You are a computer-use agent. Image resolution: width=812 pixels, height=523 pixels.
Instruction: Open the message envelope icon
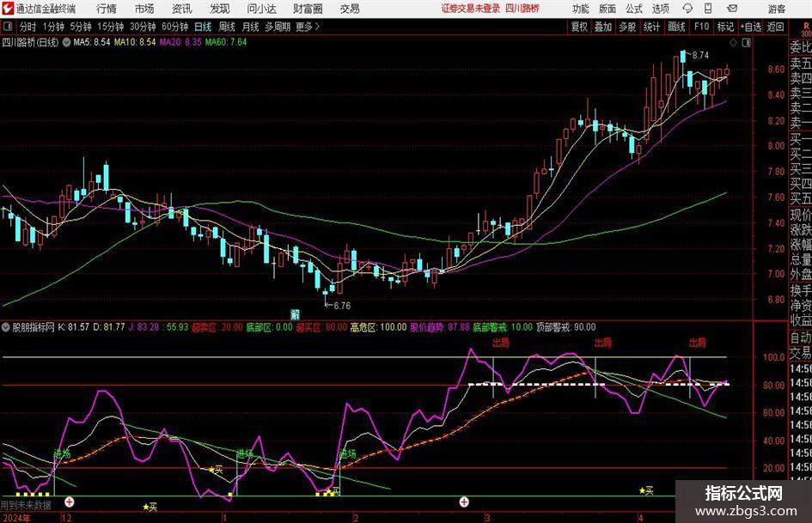[x=732, y=9]
